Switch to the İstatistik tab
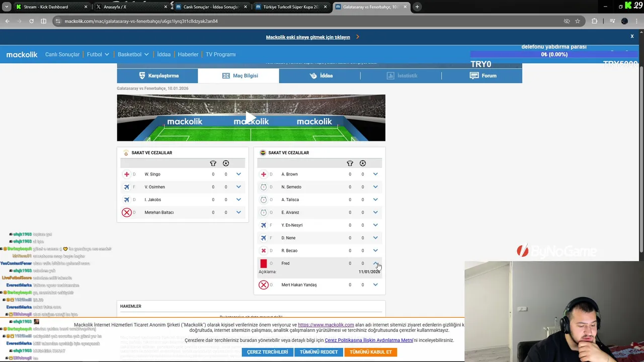The height and width of the screenshot is (362, 644). pos(401,75)
